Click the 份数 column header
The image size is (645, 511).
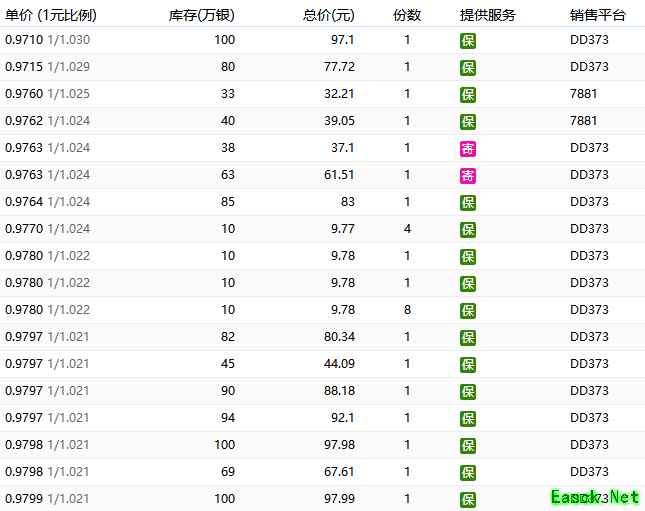tap(407, 14)
